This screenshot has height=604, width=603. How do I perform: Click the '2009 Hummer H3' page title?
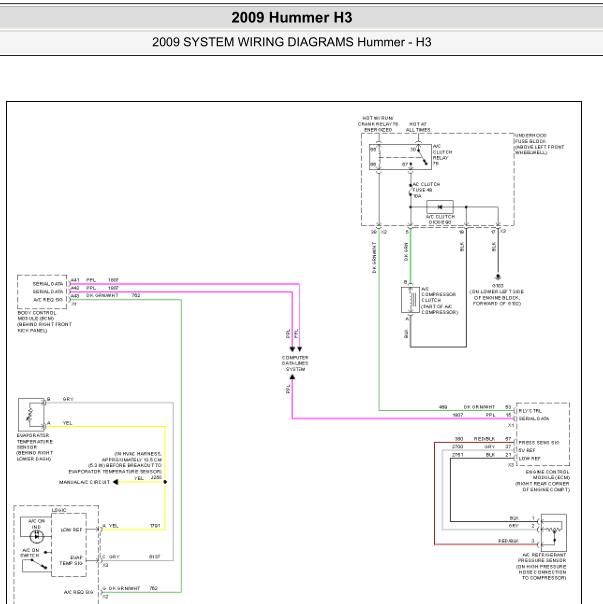pos(292,17)
